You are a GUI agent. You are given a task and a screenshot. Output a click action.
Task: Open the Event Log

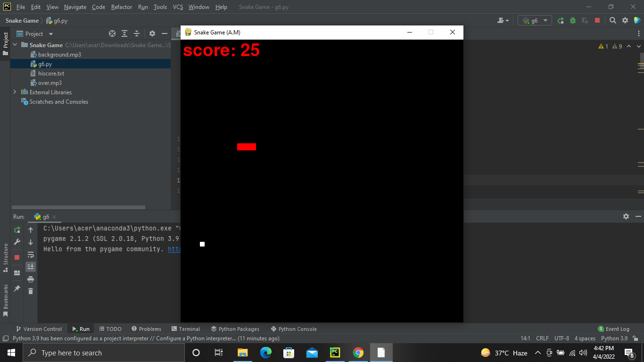pos(618,329)
